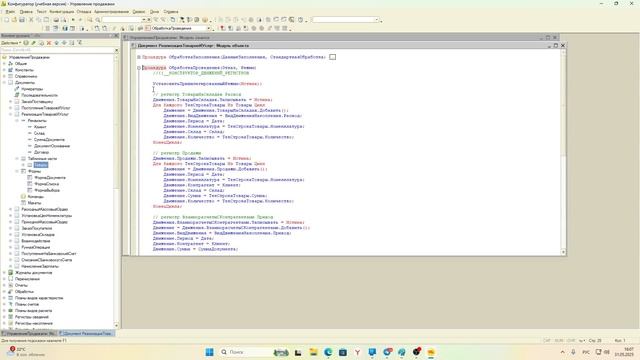This screenshot has width=640, height=360.
Task: Open the Правка menu
Action: coord(26,12)
